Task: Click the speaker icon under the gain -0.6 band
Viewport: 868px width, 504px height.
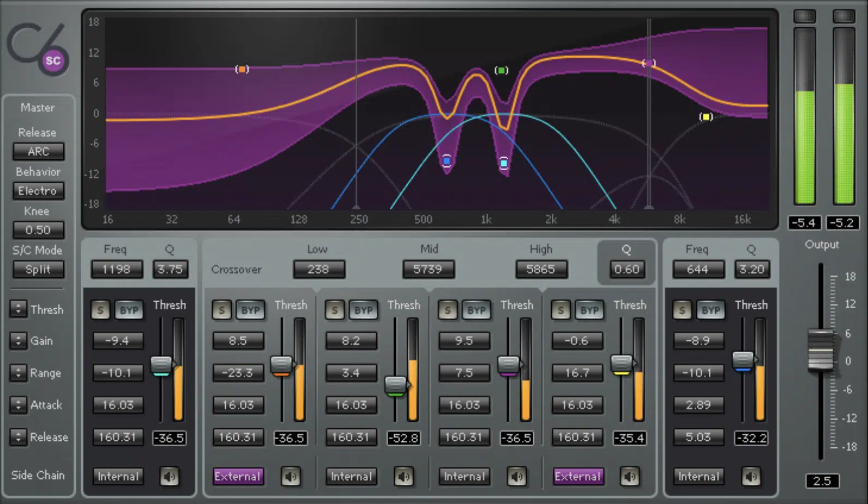Action: point(630,477)
